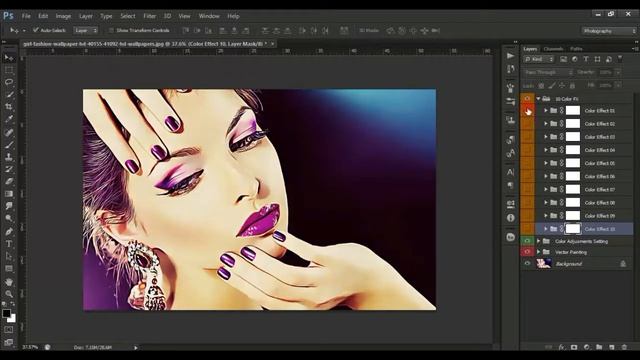The image size is (640, 360).
Task: Expand Color Effect 06 group
Action: 546,176
